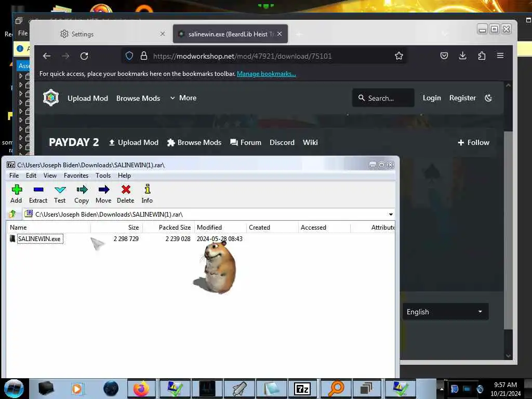Image resolution: width=532 pixels, height=399 pixels.
Task: Go back in the Firefox browser
Action: 47,56
